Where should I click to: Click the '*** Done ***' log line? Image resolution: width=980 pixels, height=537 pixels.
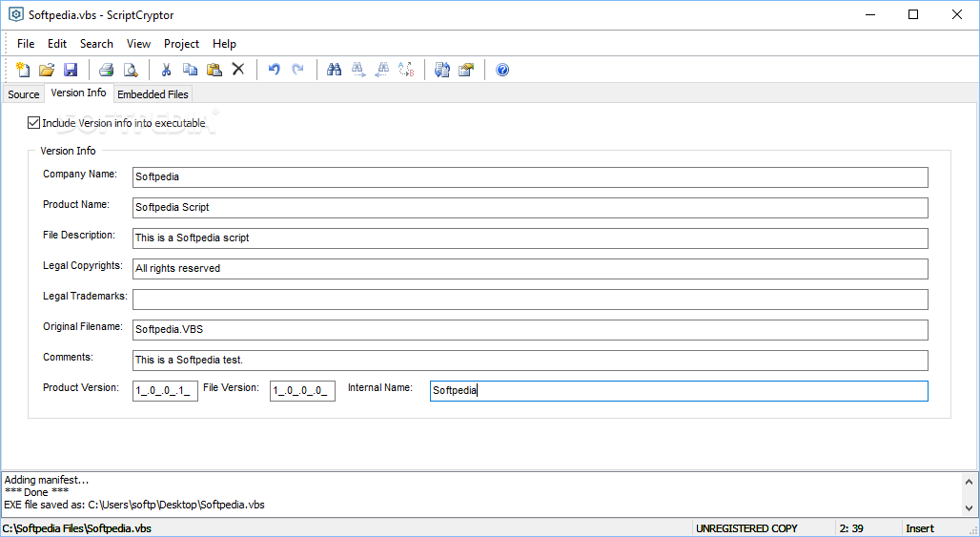[x=36, y=492]
